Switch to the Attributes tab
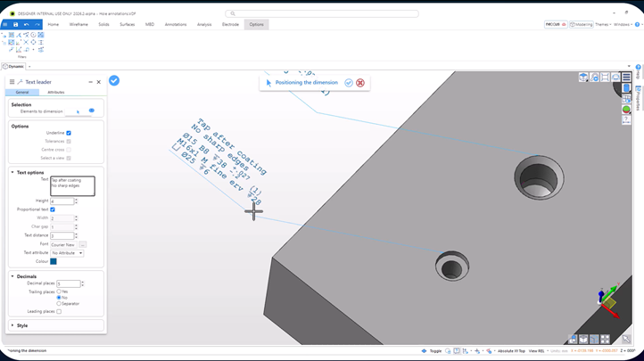Screen dimensions: 644x361 (56, 93)
